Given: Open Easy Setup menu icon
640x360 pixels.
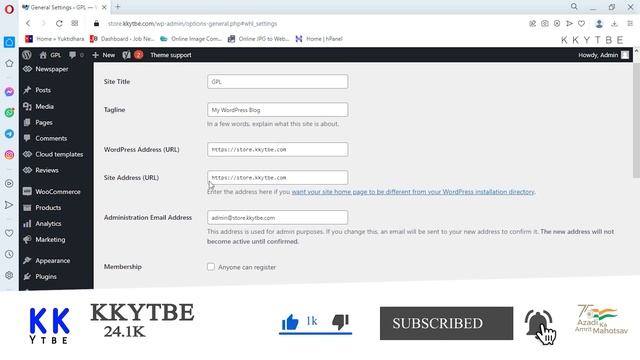Looking at the screenshot, I should (630, 24).
